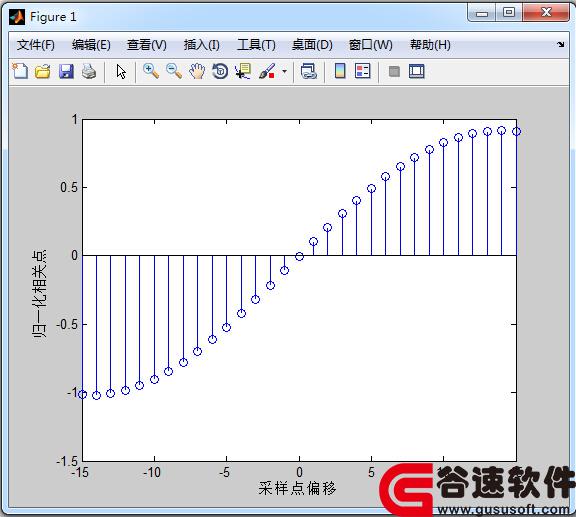Activate the Zoom Out magnifier

174,71
